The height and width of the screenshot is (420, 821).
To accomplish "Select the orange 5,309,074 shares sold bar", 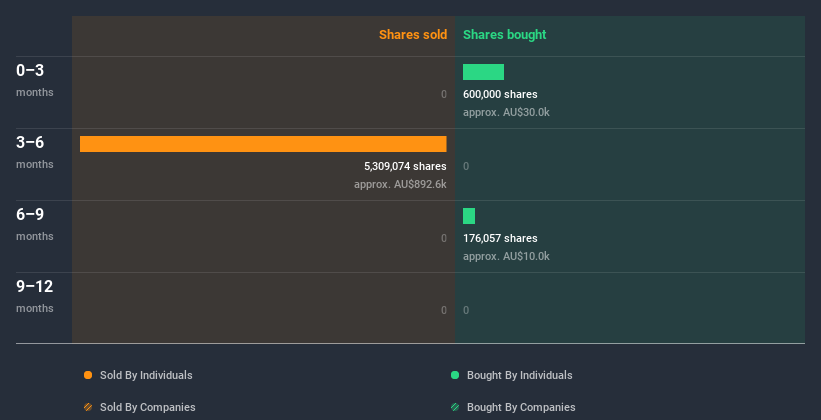I will pyautogui.click(x=263, y=144).
